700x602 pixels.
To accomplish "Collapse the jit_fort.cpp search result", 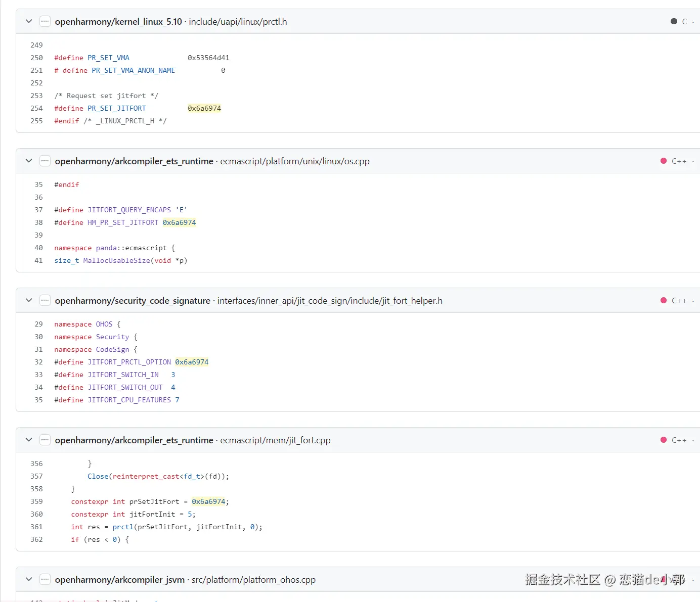I will pos(29,440).
